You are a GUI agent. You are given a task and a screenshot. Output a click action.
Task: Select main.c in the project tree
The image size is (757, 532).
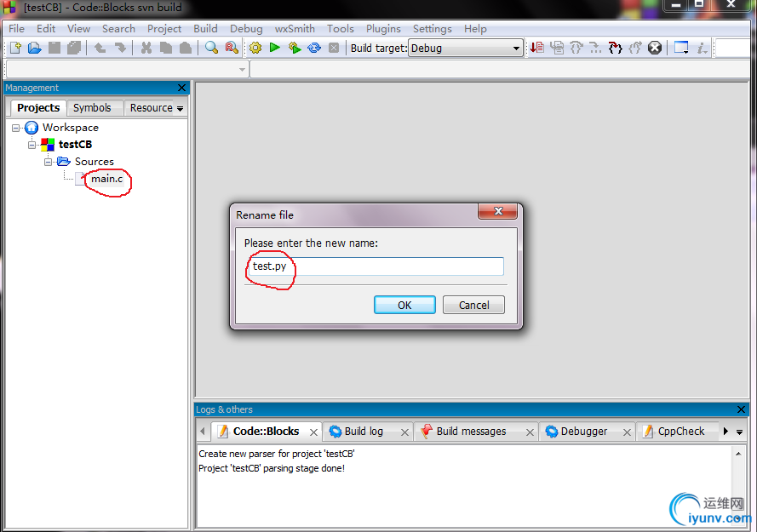point(106,179)
